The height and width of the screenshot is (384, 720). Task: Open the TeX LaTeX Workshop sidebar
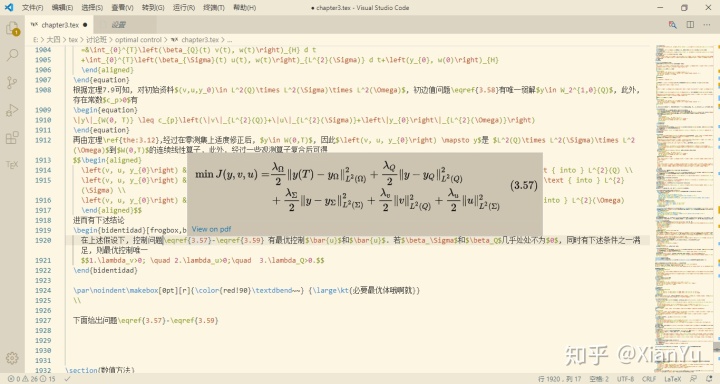click(12, 164)
